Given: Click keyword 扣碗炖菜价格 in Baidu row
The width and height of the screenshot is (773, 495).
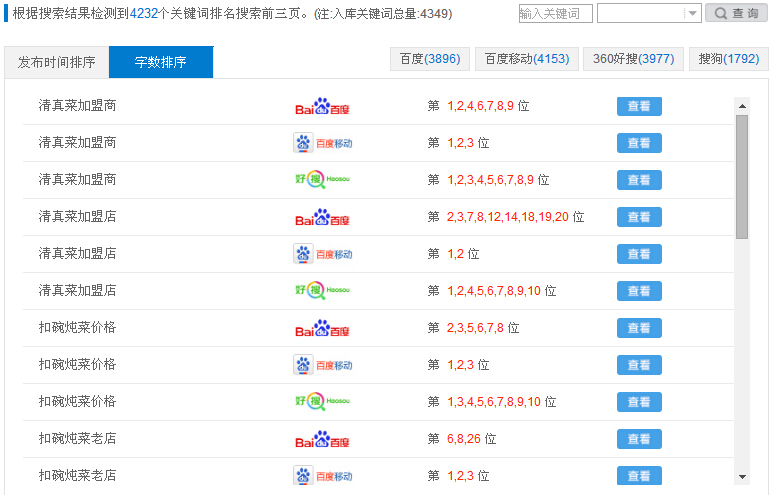Looking at the screenshot, I should (77, 327).
